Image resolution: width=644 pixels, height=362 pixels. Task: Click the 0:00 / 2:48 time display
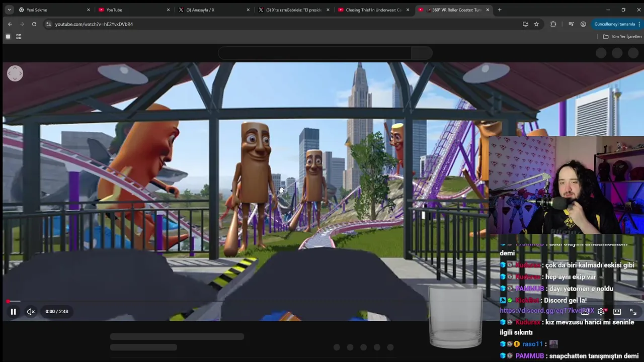click(x=57, y=312)
